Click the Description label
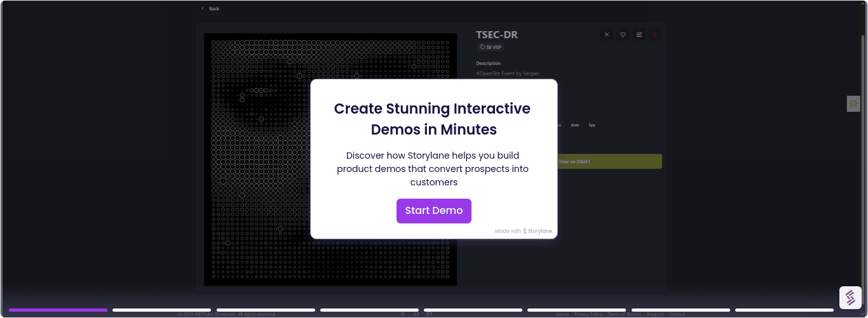 (489, 63)
